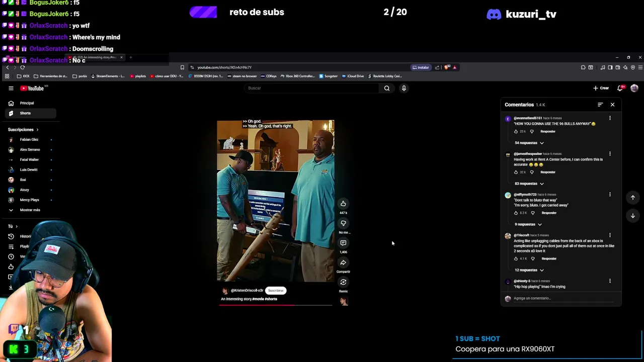The width and height of the screenshot is (644, 362).
Task: Expand the 54 respuestas thread
Action: 529,143
